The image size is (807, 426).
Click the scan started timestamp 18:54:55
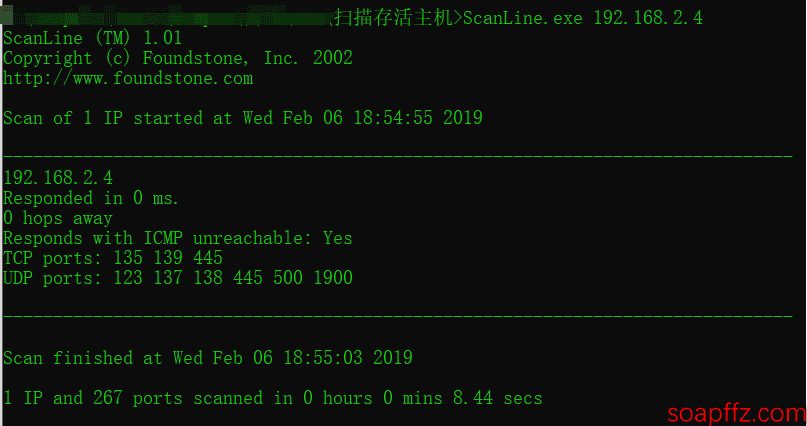[x=393, y=118]
